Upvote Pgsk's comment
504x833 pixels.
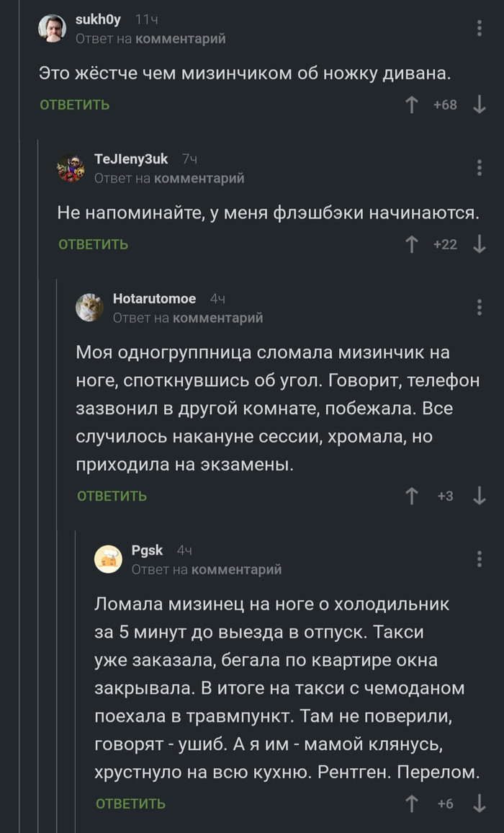click(412, 803)
